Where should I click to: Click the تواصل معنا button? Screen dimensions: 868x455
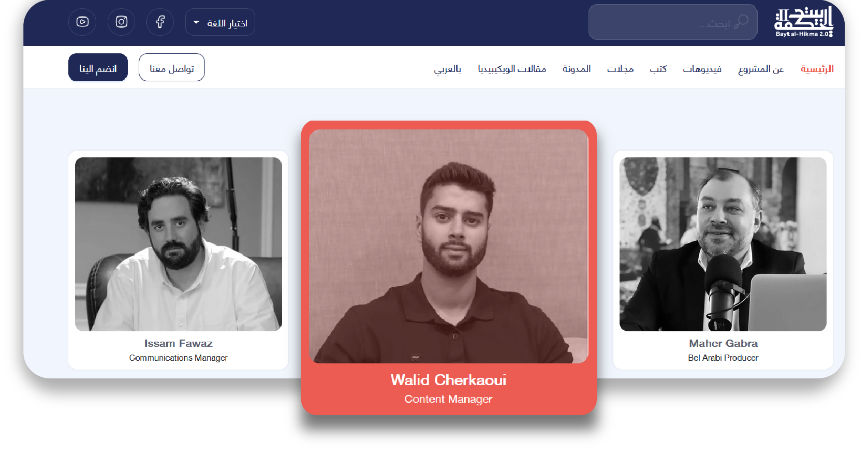click(x=172, y=67)
